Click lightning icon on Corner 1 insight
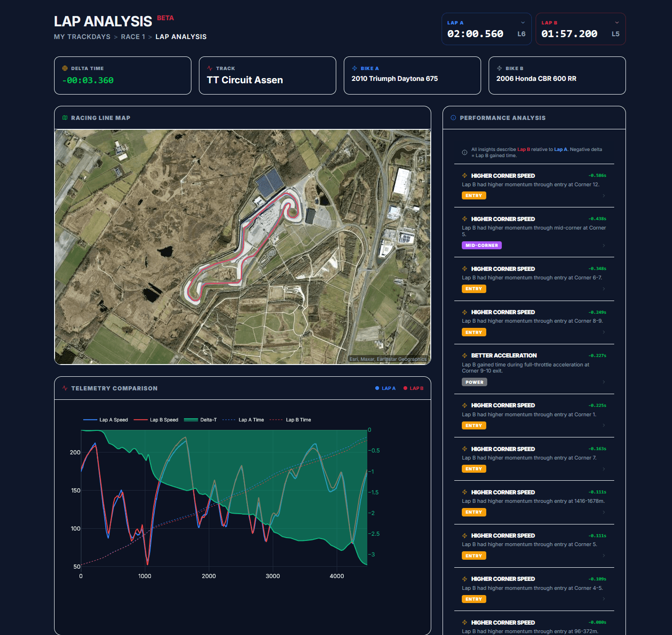The width and height of the screenshot is (672, 635). [465, 405]
